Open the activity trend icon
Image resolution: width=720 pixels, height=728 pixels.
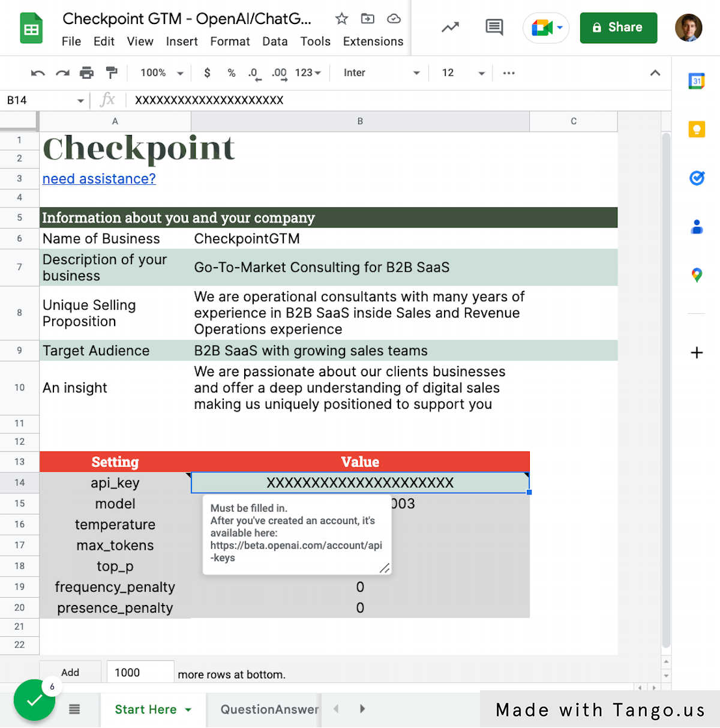point(451,27)
